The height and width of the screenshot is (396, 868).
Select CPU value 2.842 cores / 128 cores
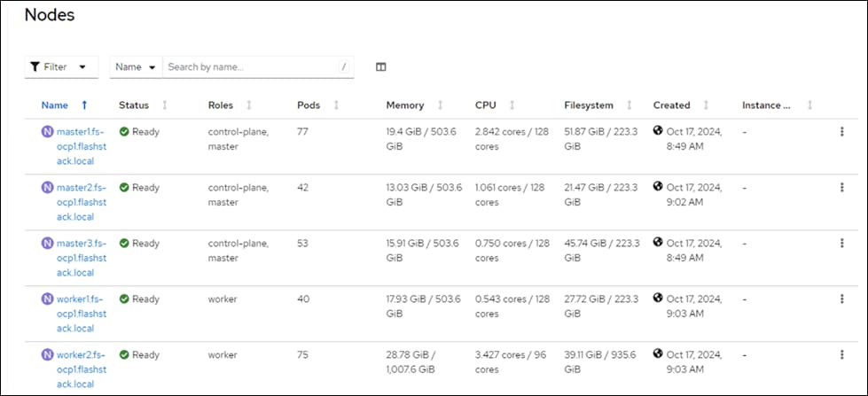[512, 139]
